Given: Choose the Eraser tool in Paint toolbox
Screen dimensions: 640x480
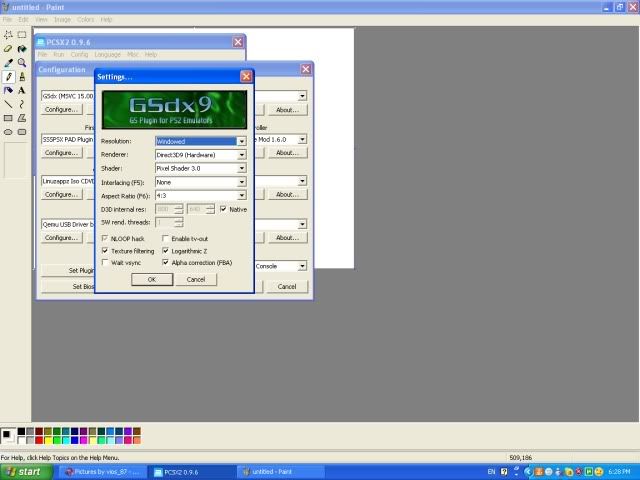Looking at the screenshot, I should pyautogui.click(x=8, y=49).
